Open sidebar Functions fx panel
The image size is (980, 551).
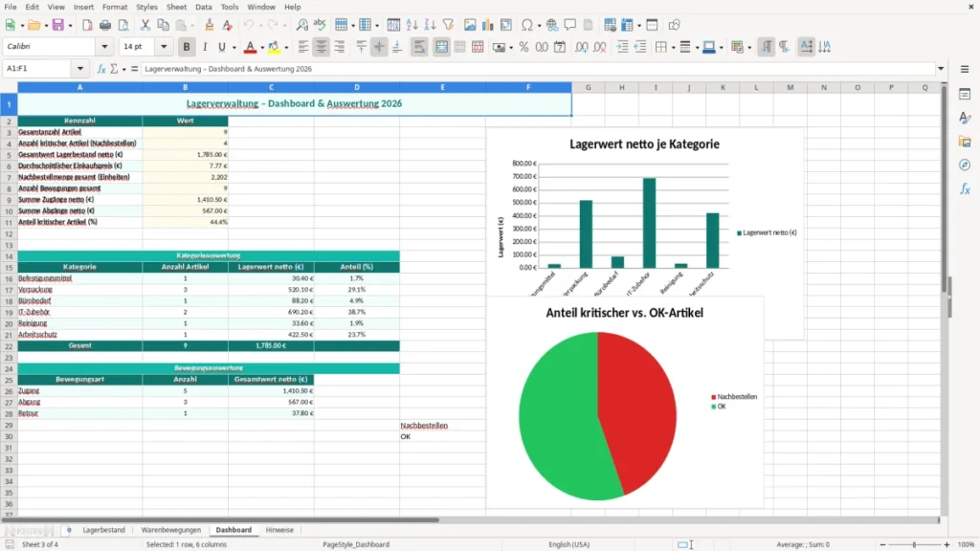(965, 188)
